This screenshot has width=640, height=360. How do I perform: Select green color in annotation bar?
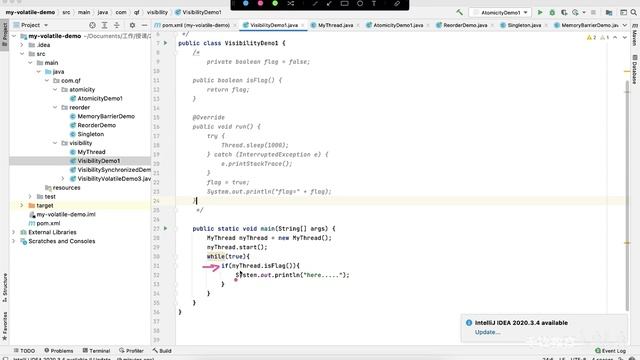(275, 3)
